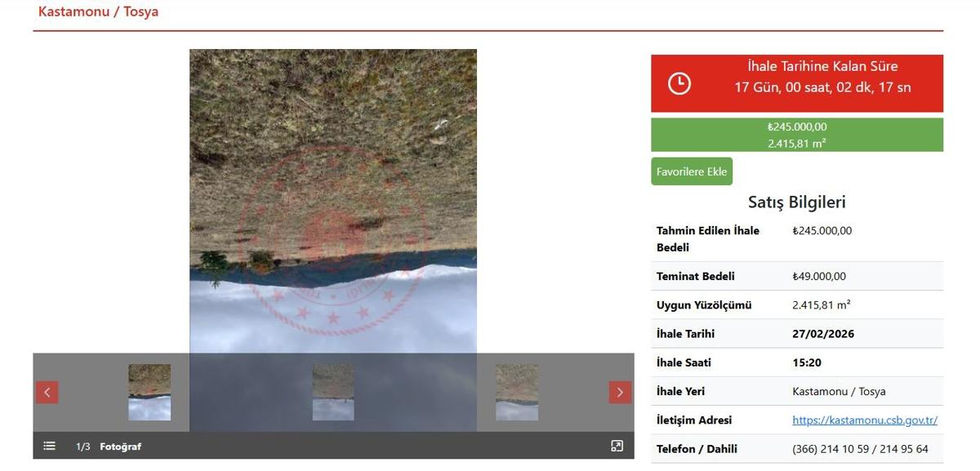Select the third photo thumbnail

coord(517,393)
